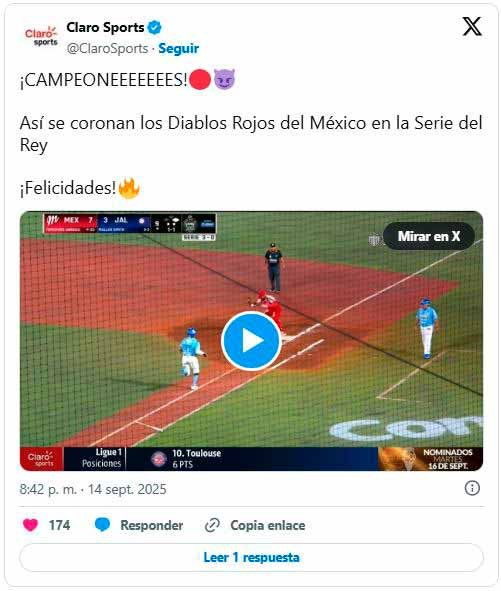Click the Copia enlace label
Screen dimensions: 501x591
coord(268,525)
